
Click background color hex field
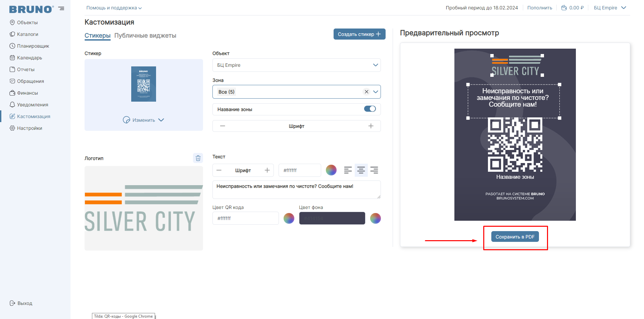click(x=332, y=218)
